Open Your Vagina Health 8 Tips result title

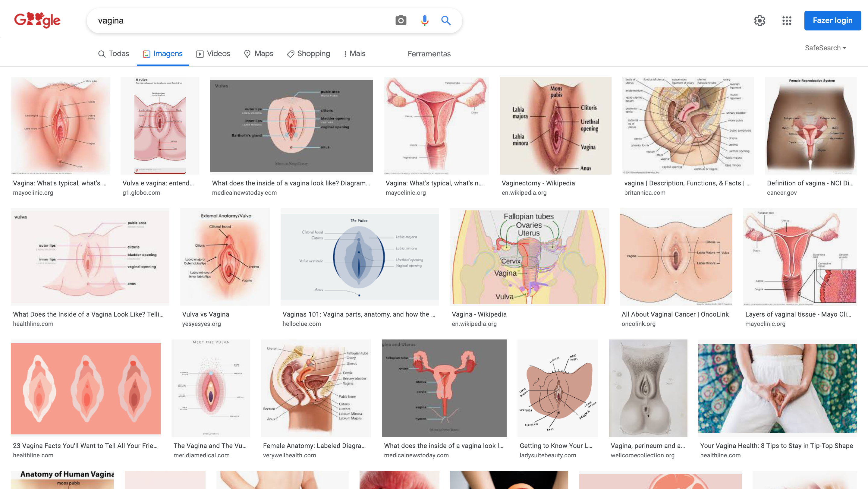776,446
